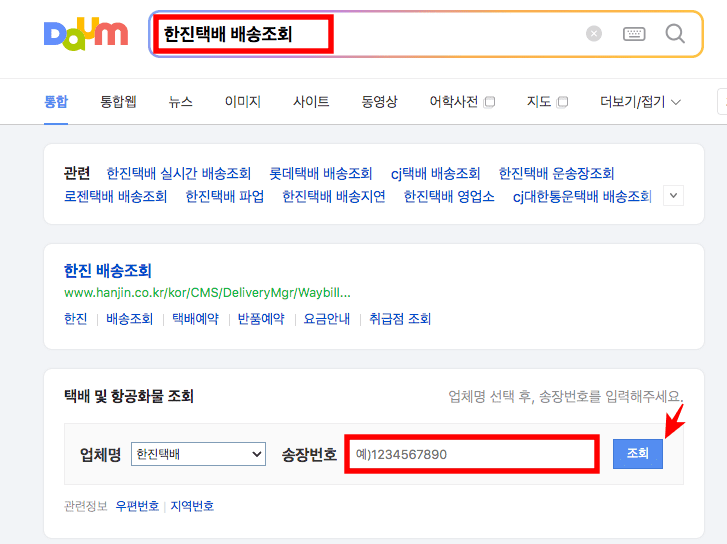Expand the related searches list arrow

coord(674,196)
